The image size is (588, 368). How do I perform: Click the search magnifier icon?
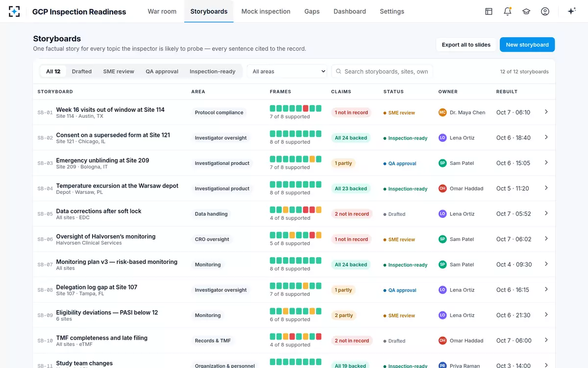[338, 71]
